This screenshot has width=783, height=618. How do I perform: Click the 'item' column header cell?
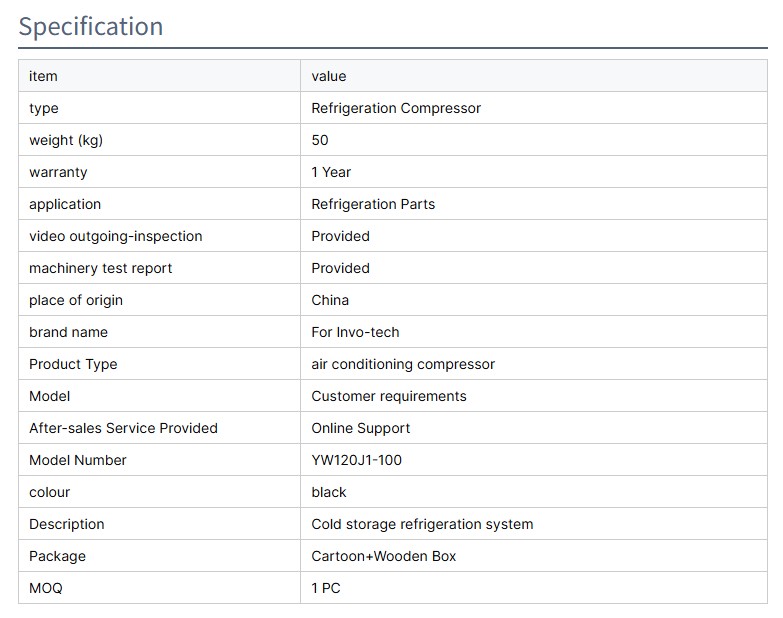pyautogui.click(x=43, y=76)
